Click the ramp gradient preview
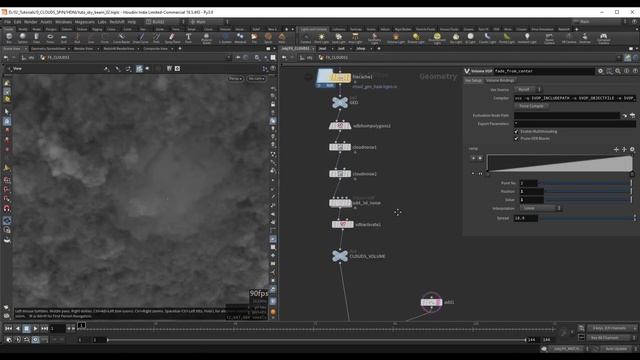 [x=560, y=163]
